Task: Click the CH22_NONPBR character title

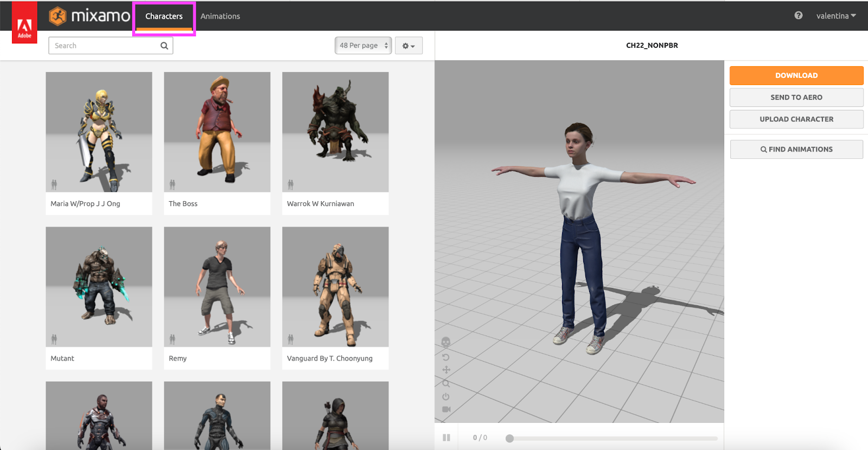Action: coord(652,46)
